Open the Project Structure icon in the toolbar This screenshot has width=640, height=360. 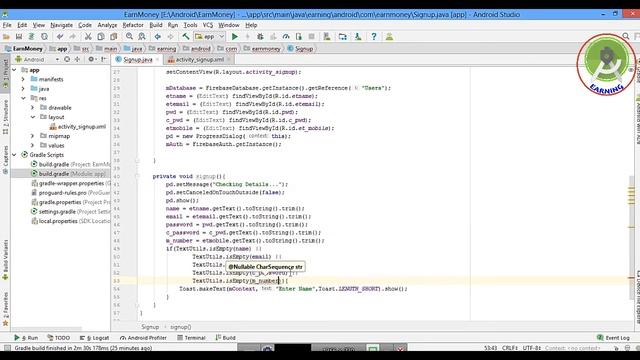click(342, 37)
